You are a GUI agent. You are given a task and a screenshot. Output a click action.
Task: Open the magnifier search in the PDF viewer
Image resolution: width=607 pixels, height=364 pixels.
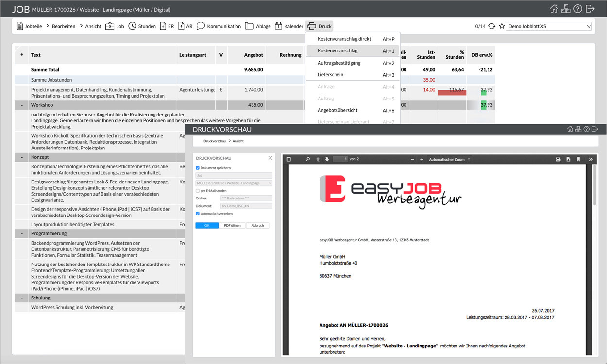pos(308,159)
